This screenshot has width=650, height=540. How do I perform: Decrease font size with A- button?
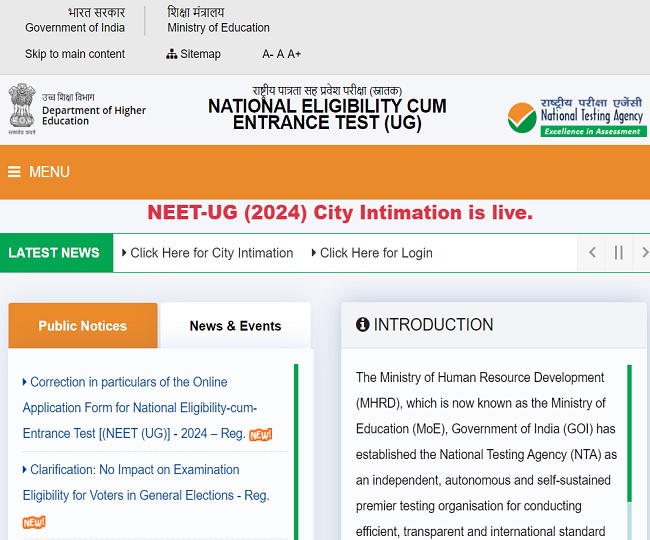click(267, 54)
